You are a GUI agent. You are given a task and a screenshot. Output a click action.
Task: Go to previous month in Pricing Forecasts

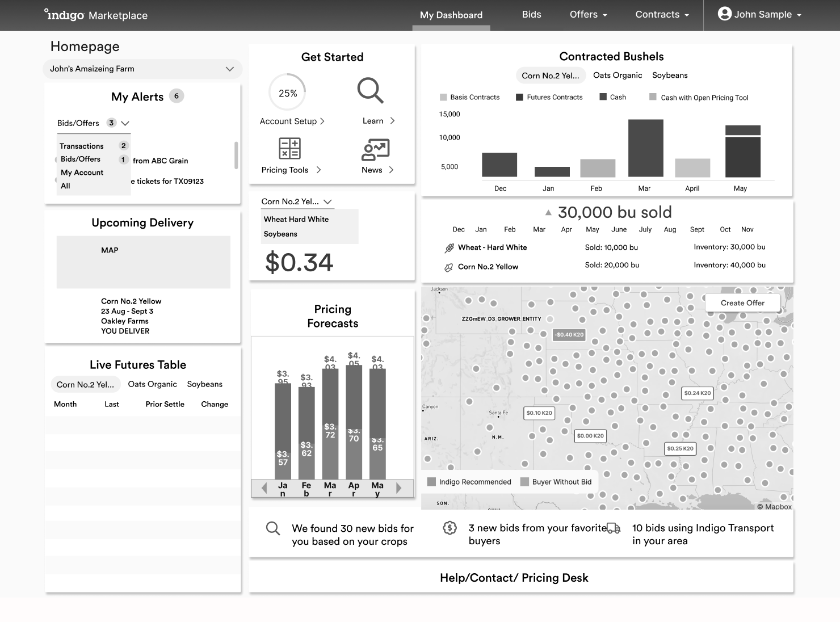[264, 487]
